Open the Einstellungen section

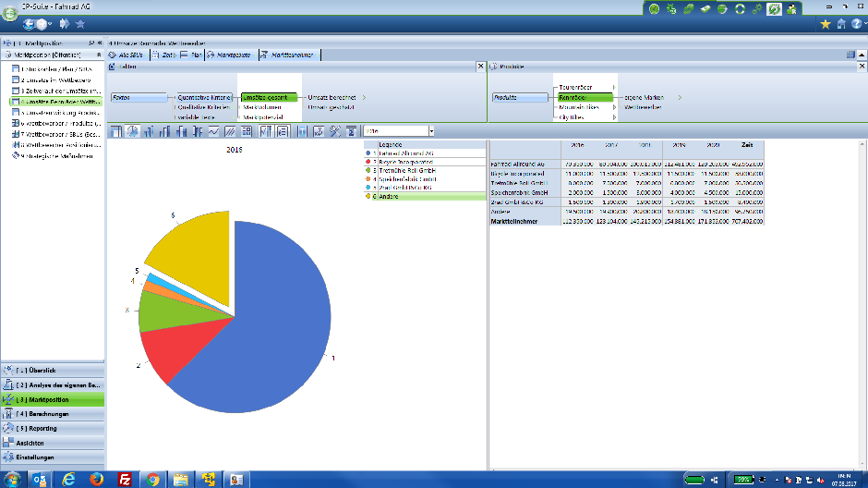coord(53,457)
